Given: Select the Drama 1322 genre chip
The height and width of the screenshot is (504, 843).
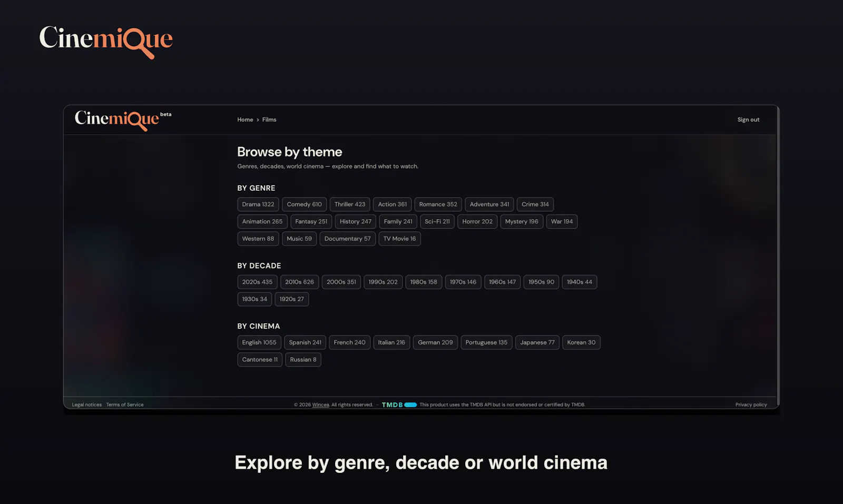Looking at the screenshot, I should coord(258,204).
